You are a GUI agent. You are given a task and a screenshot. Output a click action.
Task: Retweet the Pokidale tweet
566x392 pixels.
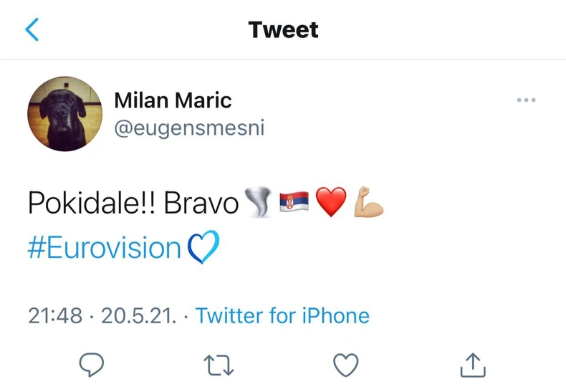coord(219,365)
